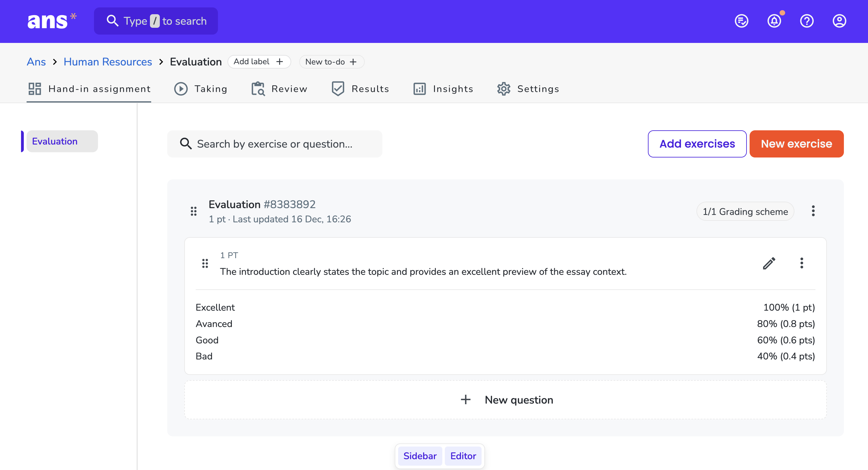868x470 pixels.
Task: Click '80% (0.8 pts)' score value
Action: 786,324
